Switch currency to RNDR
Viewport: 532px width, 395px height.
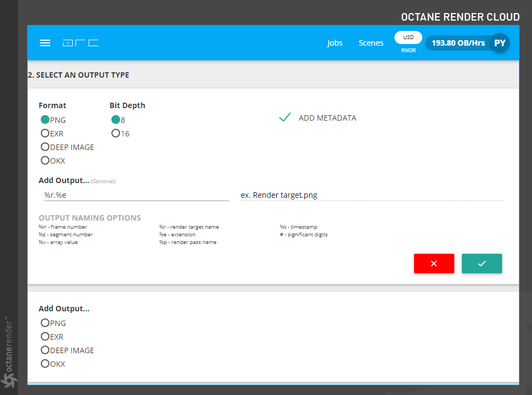pyautogui.click(x=408, y=50)
